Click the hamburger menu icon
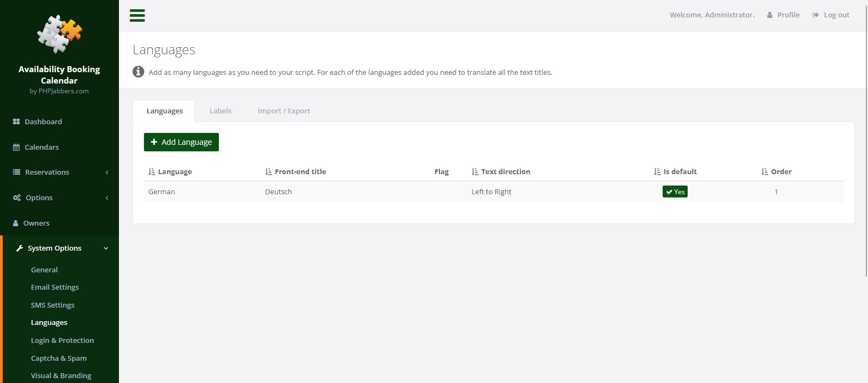Image resolution: width=868 pixels, height=383 pixels. click(137, 15)
